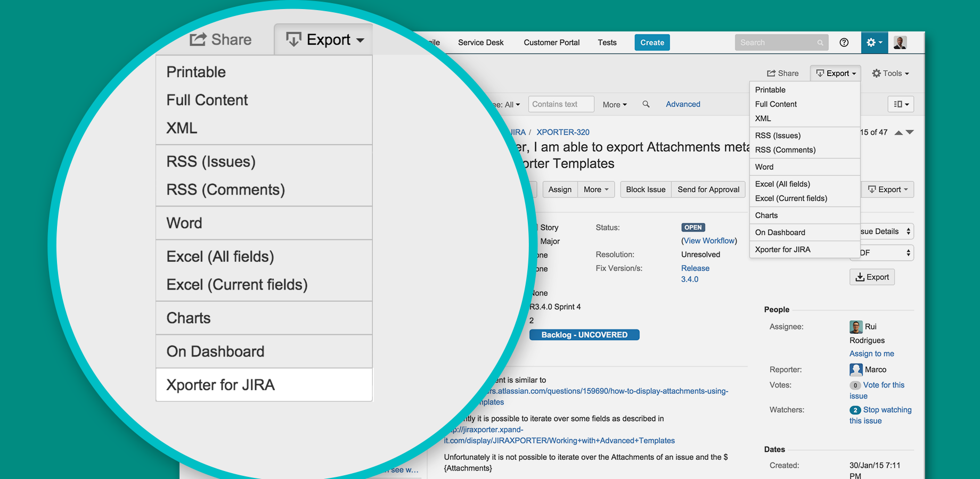The image size is (980, 479).
Task: Go to next issue with down arrow
Action: pyautogui.click(x=910, y=133)
